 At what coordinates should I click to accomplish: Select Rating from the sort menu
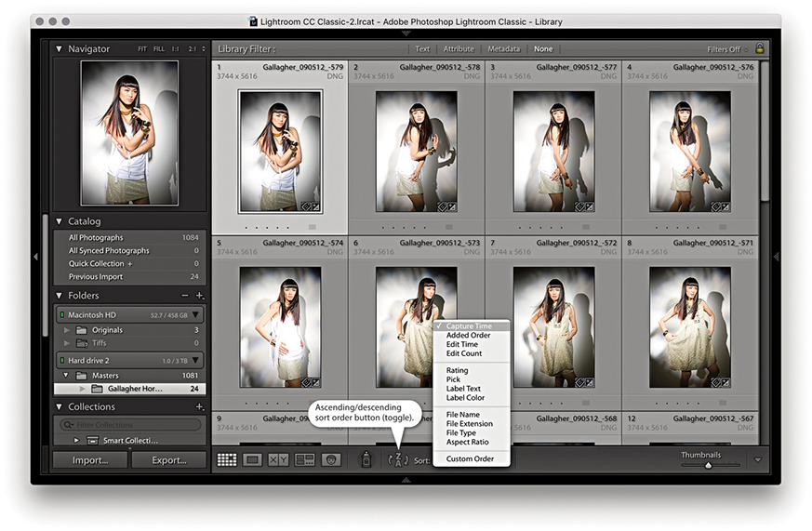pos(457,370)
